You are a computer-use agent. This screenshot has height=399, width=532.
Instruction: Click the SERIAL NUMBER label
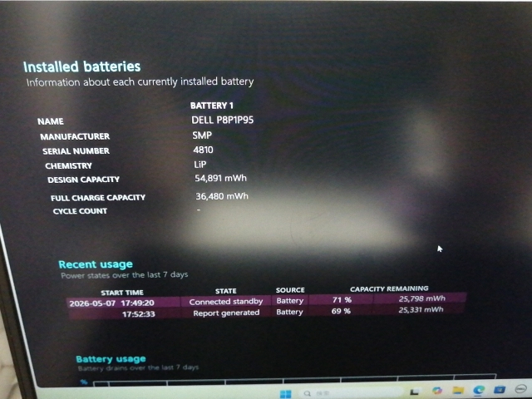76,151
